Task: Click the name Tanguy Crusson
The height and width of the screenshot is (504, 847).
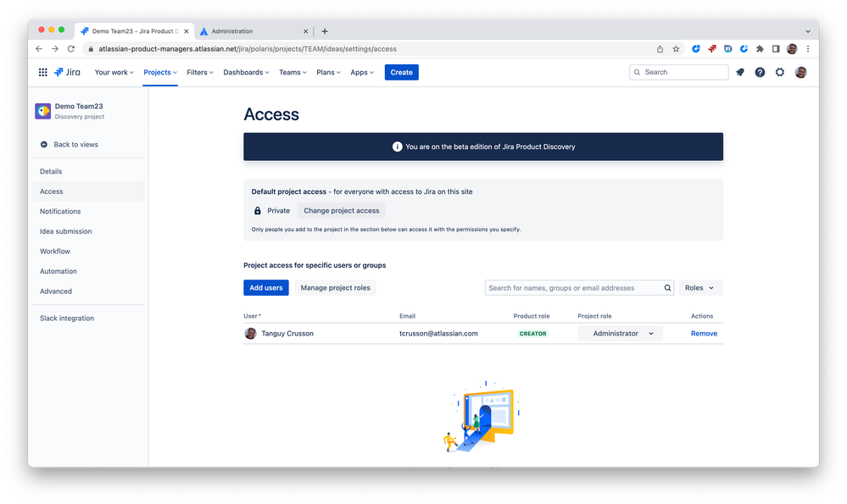Action: coord(287,334)
